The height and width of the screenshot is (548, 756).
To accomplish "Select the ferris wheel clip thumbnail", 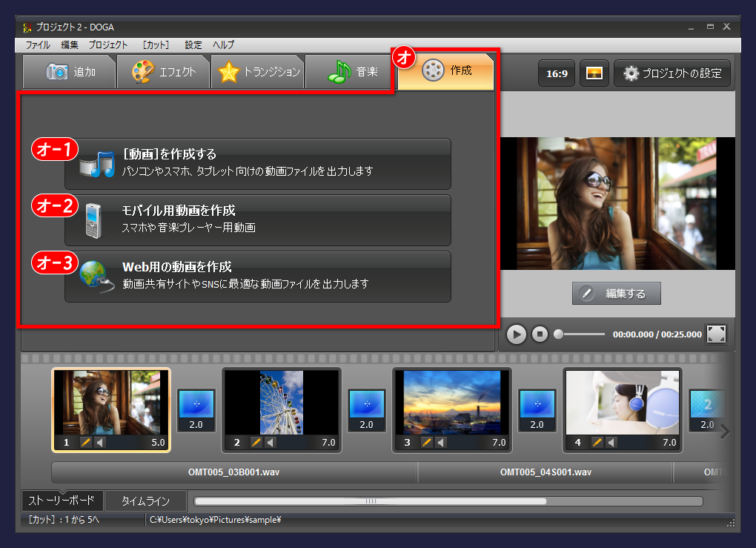I will point(281,403).
